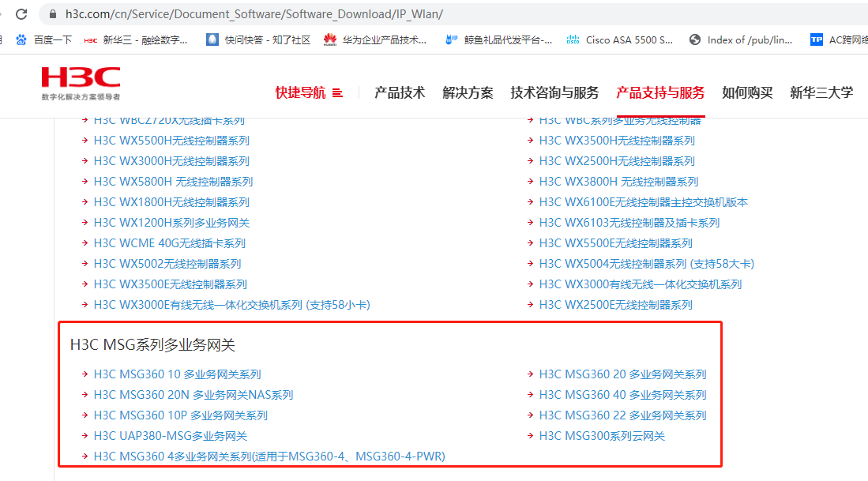
Task: Open H3C WX3000E有线无线一体化交换机系列 (支持58小卡) link
Action: tap(232, 304)
